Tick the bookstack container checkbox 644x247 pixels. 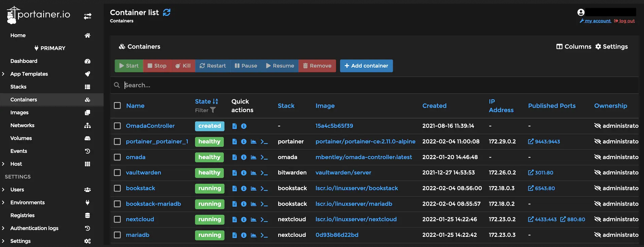117,188
